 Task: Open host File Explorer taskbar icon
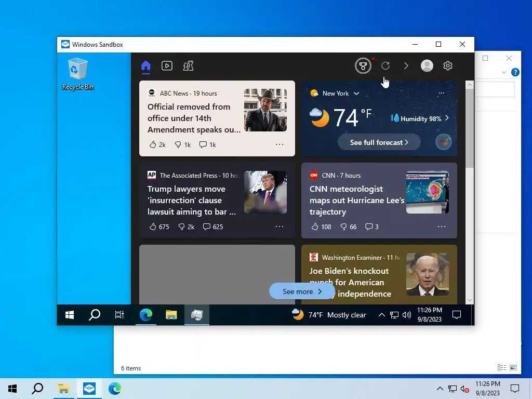point(63,389)
